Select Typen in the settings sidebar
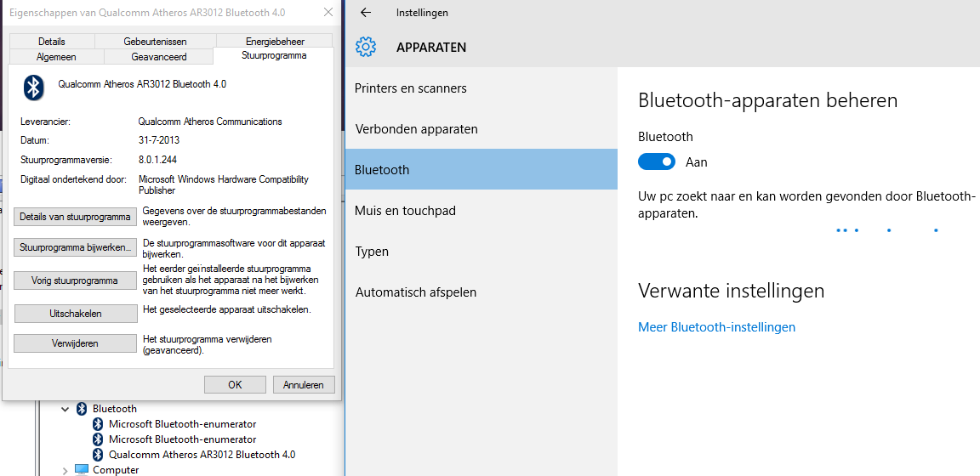Viewport: 980px width, 476px height. [481, 251]
